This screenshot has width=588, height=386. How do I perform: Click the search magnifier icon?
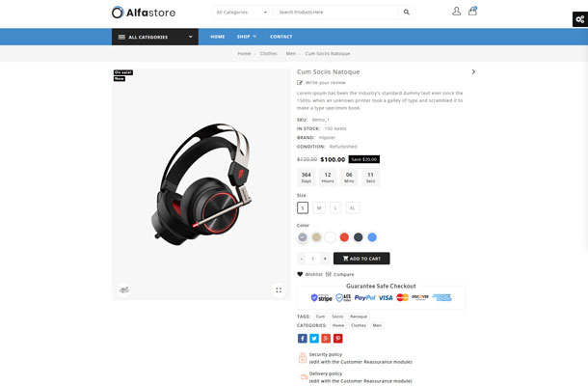point(407,12)
